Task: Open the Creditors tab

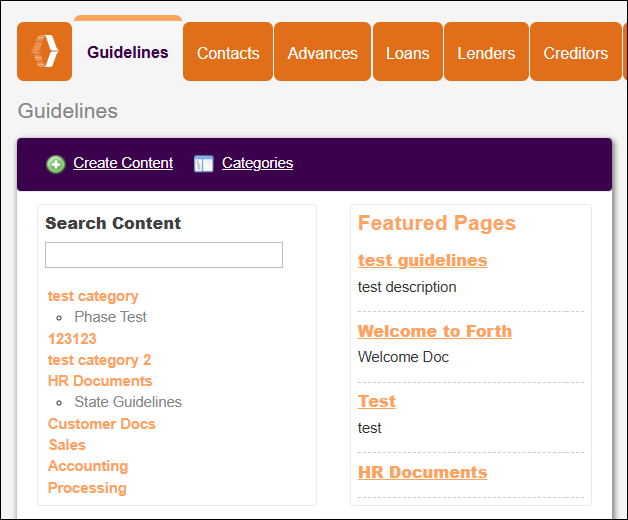Action: point(576,52)
